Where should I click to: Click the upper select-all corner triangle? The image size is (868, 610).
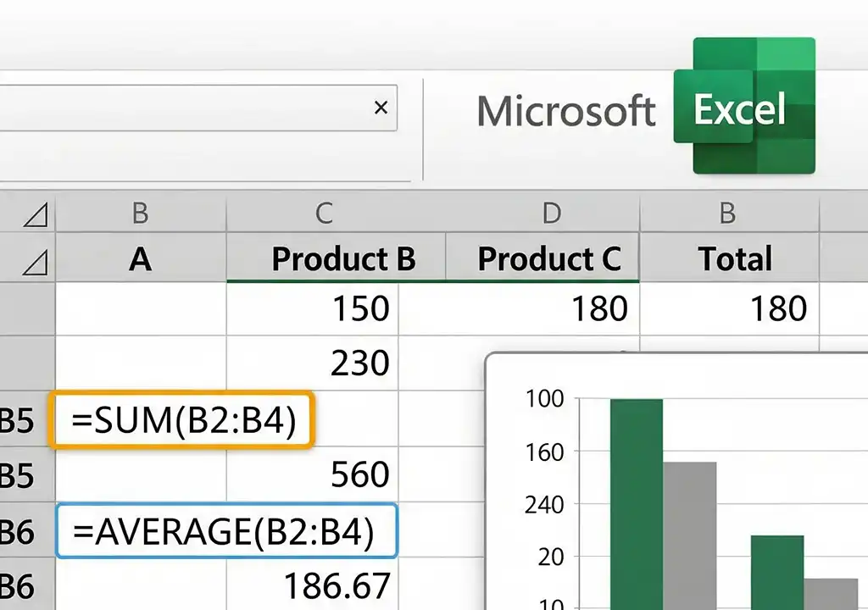click(x=36, y=213)
